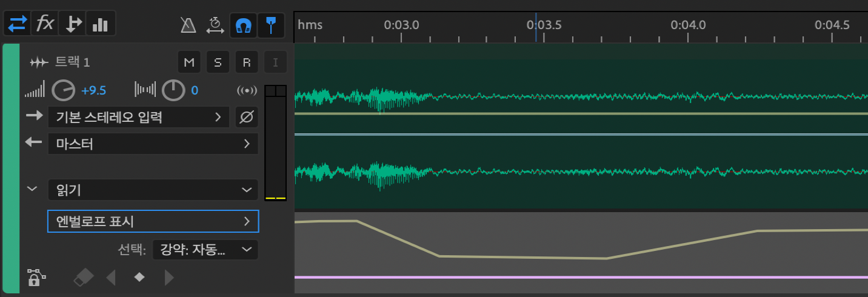Click the 0:04.0 mark on ruler

tap(688, 25)
